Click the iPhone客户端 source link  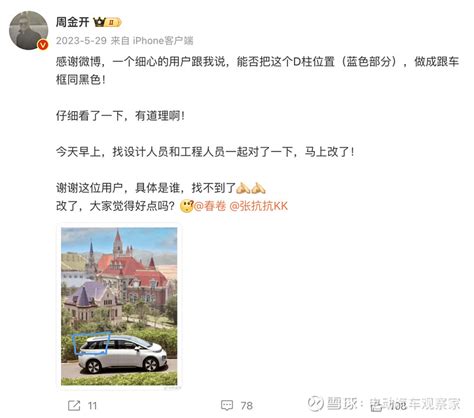[x=163, y=41]
